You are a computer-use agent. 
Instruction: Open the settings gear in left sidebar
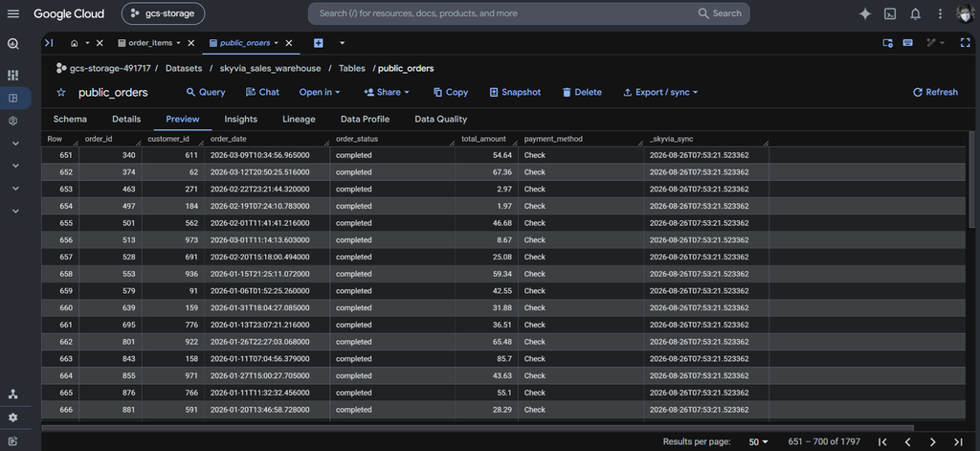point(13,417)
